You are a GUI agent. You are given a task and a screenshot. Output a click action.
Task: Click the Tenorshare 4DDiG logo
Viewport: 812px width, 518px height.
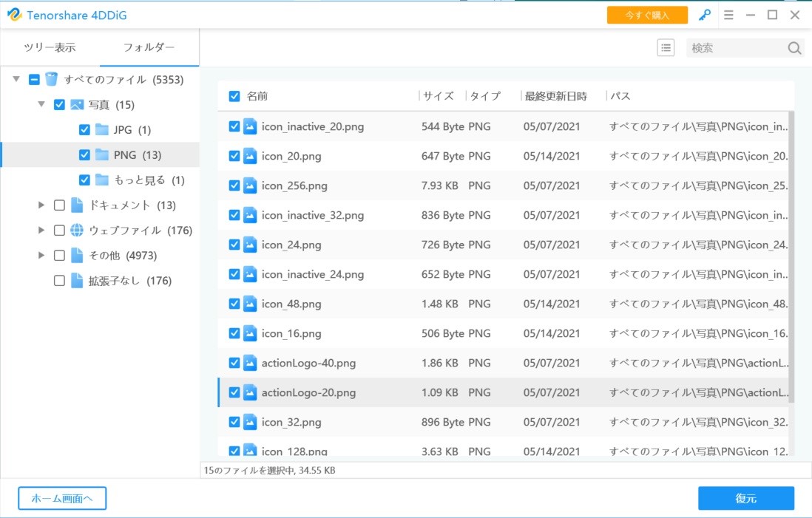15,15
